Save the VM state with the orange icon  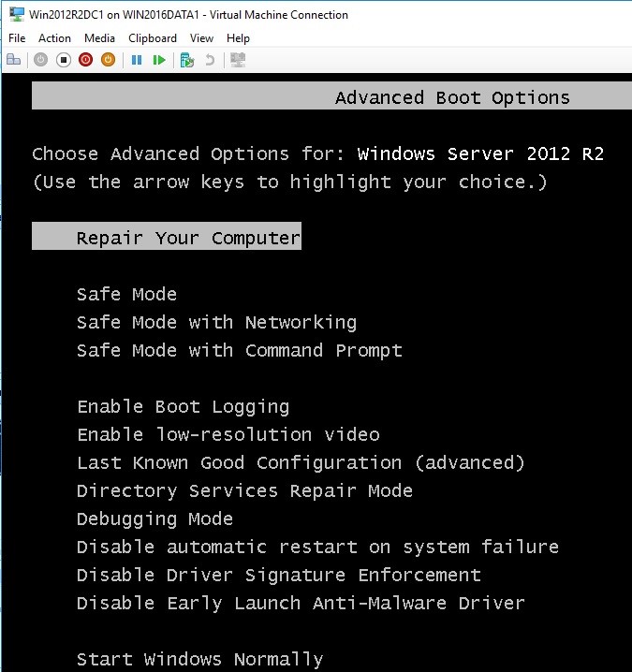108,60
